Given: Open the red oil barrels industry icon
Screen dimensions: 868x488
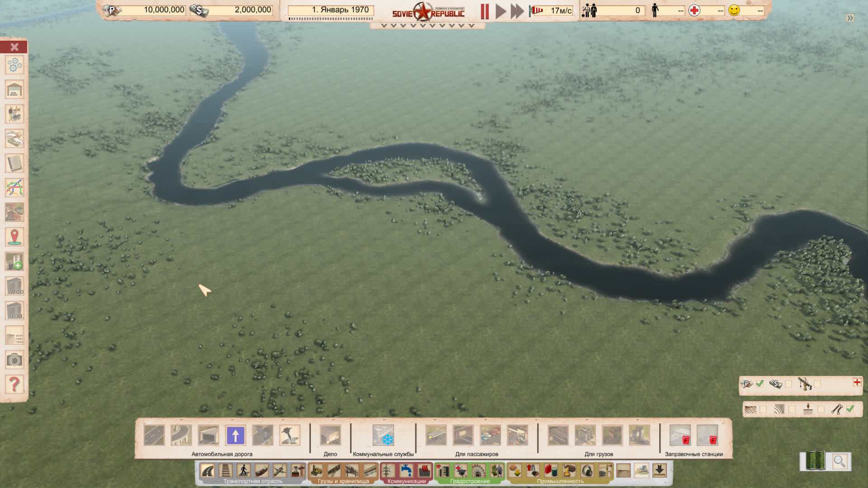Looking at the screenshot, I should coord(551,471).
